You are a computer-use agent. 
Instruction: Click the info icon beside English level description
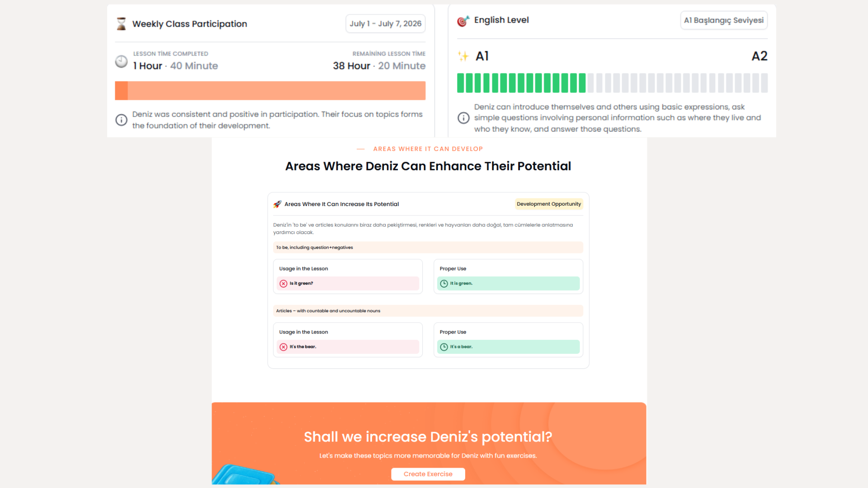[x=463, y=118]
